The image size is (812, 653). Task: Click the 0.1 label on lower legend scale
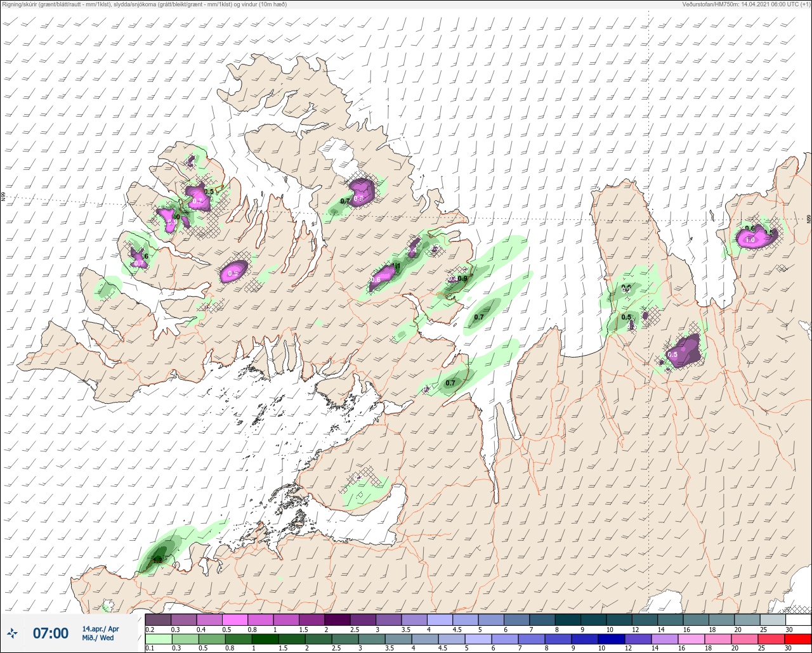click(x=150, y=648)
